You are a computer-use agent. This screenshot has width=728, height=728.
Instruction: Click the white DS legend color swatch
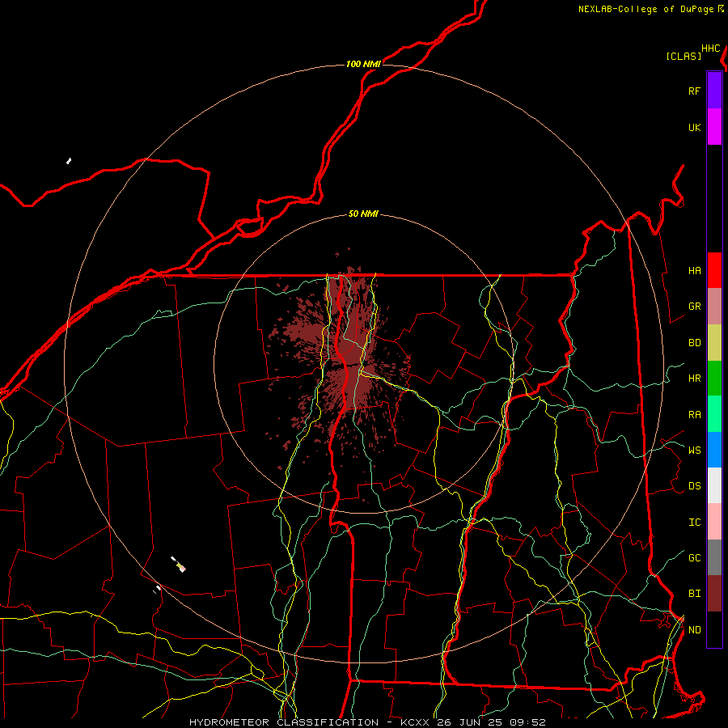click(x=714, y=485)
